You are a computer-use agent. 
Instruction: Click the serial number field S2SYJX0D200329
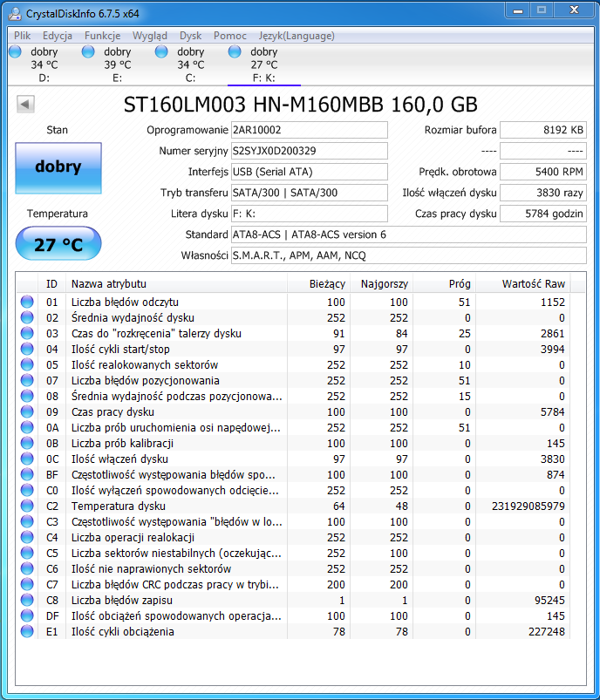[310, 151]
